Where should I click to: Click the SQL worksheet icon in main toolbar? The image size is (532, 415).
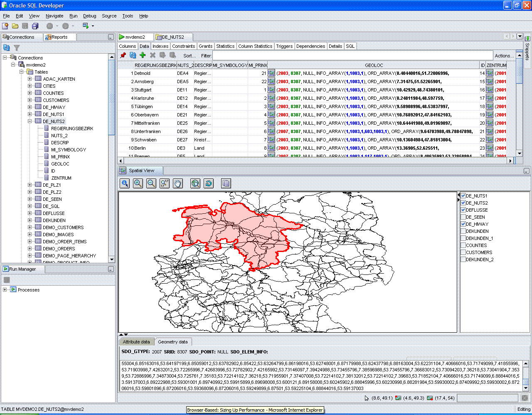coord(85,26)
